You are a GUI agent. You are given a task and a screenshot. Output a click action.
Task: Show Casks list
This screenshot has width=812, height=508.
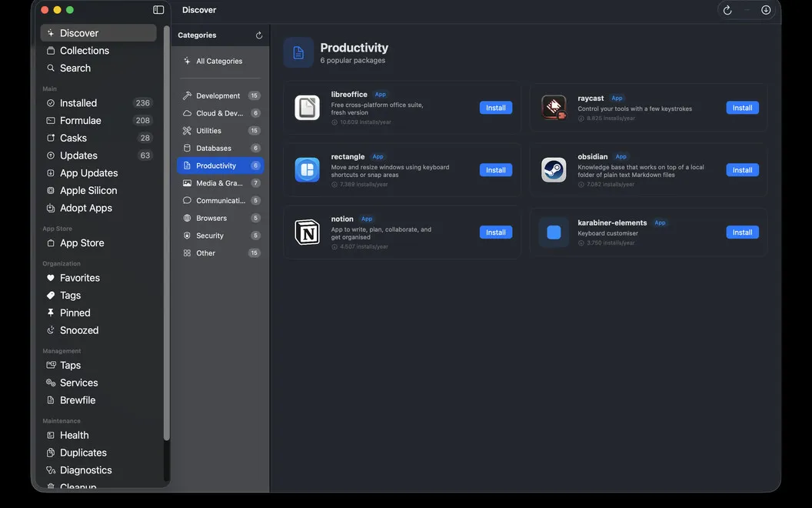click(x=98, y=139)
